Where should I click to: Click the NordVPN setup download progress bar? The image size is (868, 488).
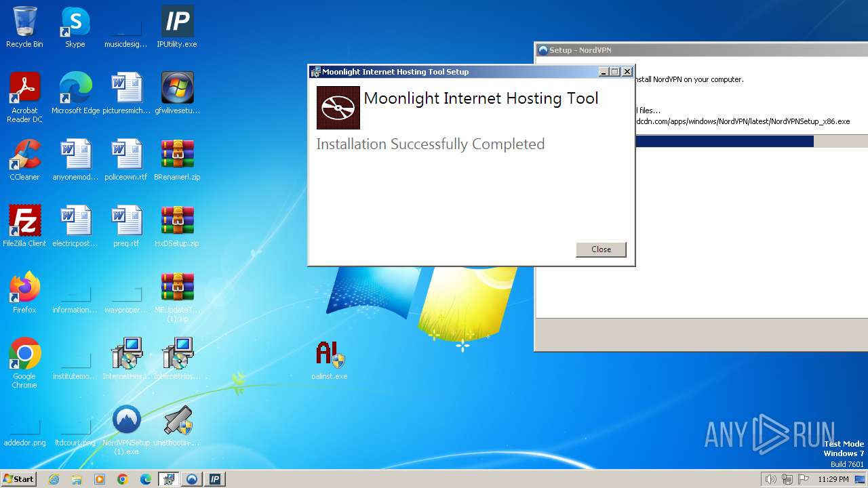[751, 141]
